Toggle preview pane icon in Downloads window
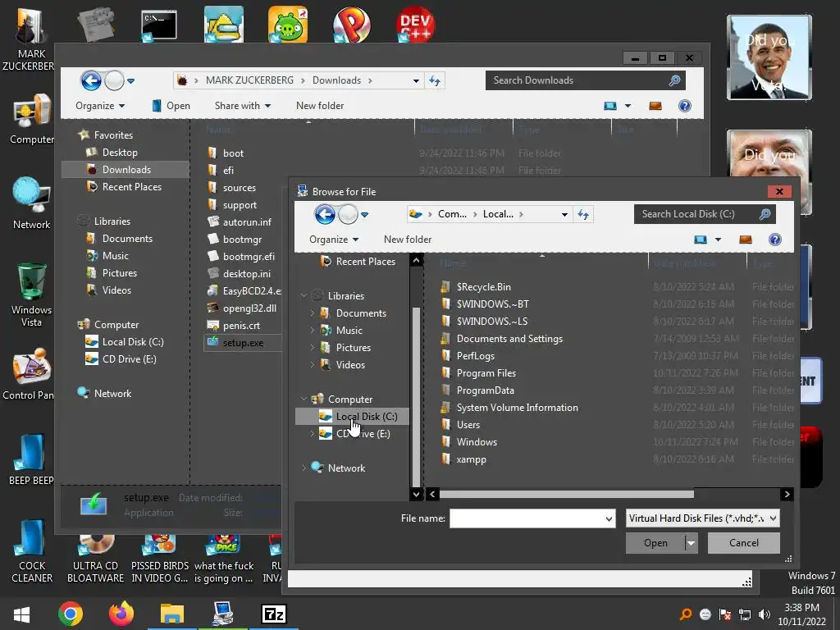Image resolution: width=840 pixels, height=630 pixels. click(x=655, y=106)
